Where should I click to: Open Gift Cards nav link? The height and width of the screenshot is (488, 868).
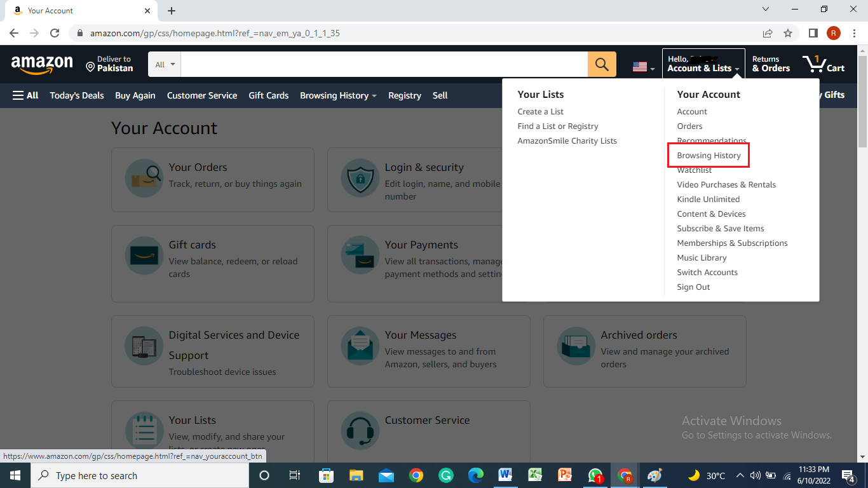tap(269, 95)
